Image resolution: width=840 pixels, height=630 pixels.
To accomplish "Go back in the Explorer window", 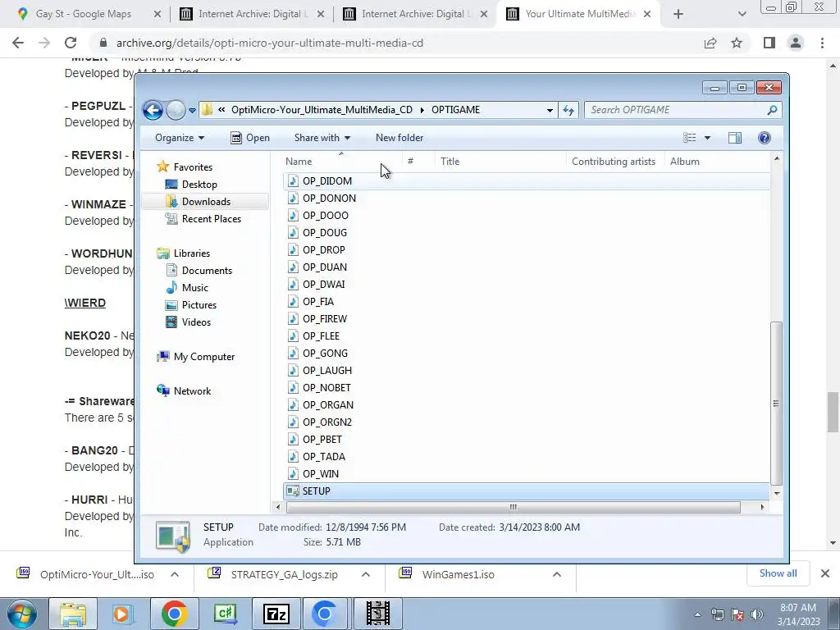I will [x=153, y=111].
